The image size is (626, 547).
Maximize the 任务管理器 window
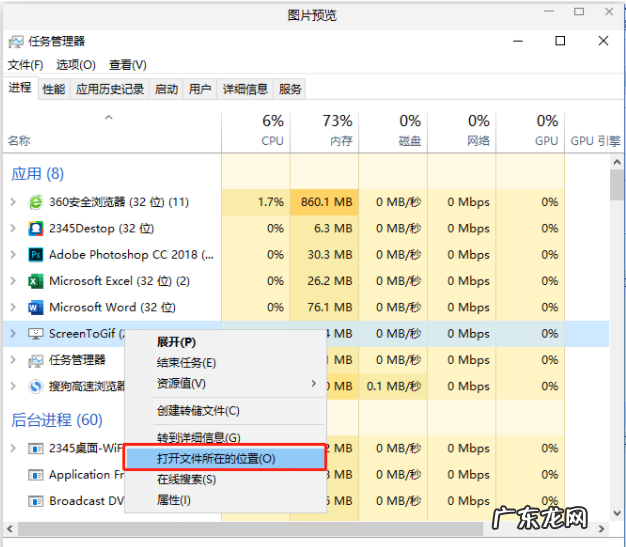point(560,41)
